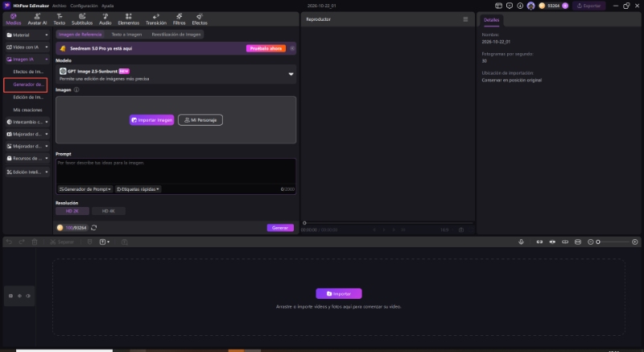Open the GPT Image 2.5-Sunburst model dropdown
The image size is (644, 352).
[175, 74]
